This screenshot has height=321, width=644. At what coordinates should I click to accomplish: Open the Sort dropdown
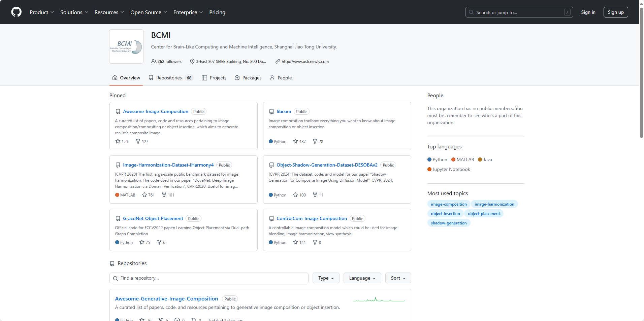pos(398,278)
